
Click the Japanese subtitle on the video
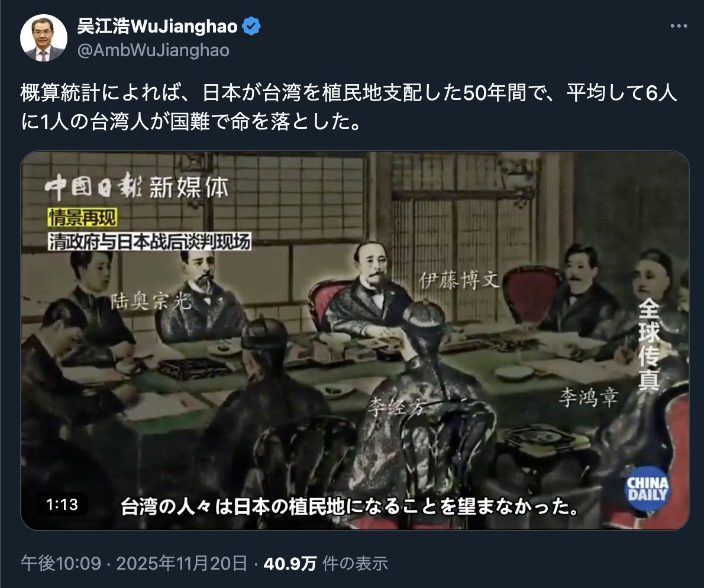[349, 506]
